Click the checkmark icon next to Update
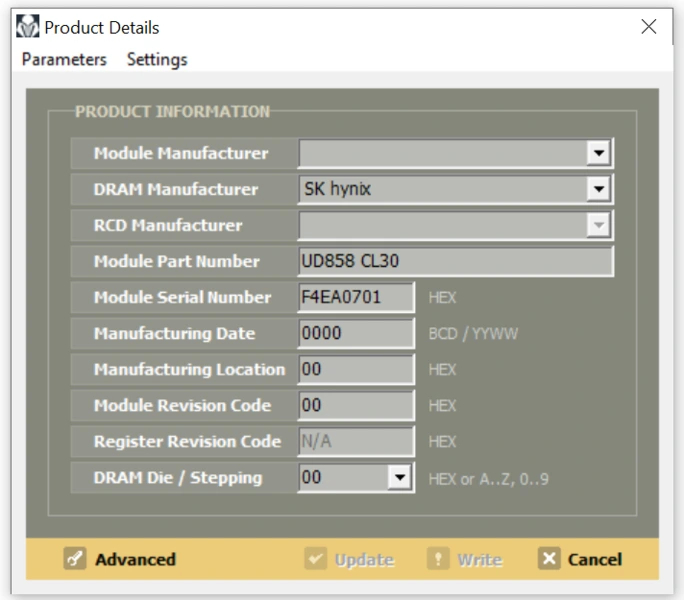 coord(315,559)
